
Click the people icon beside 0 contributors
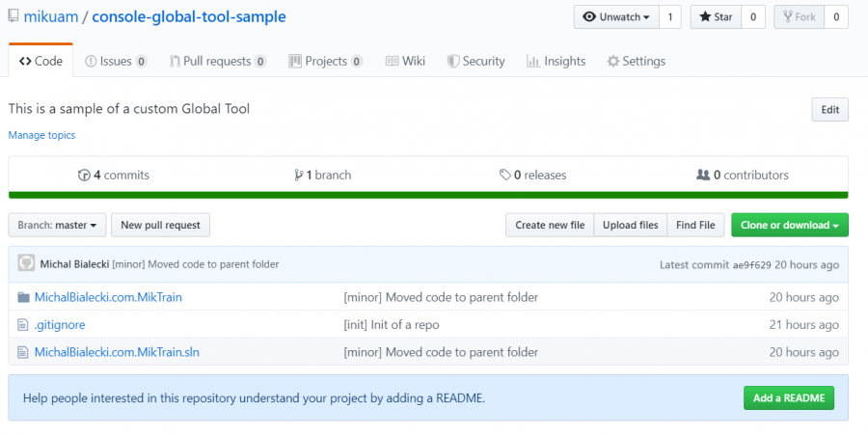703,176
